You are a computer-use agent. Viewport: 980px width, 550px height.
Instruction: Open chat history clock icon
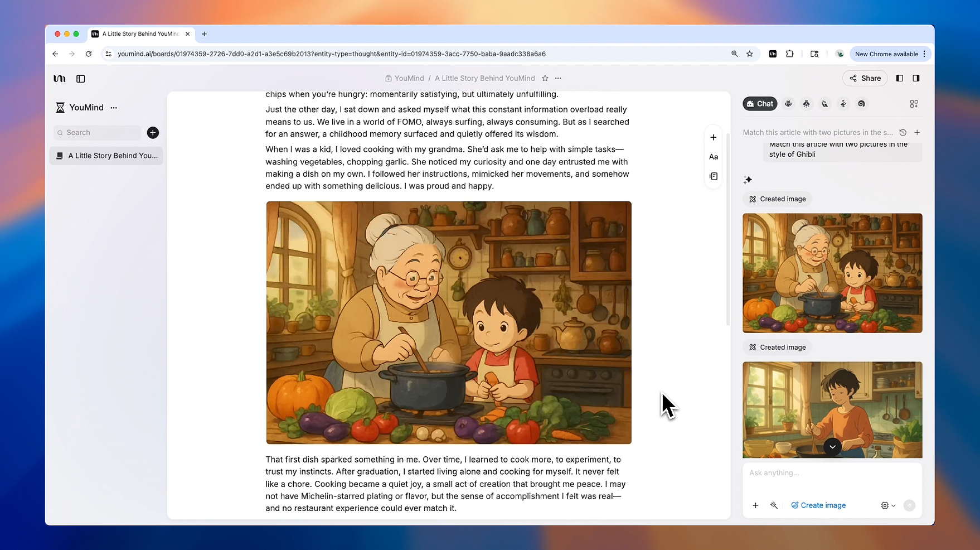click(903, 133)
